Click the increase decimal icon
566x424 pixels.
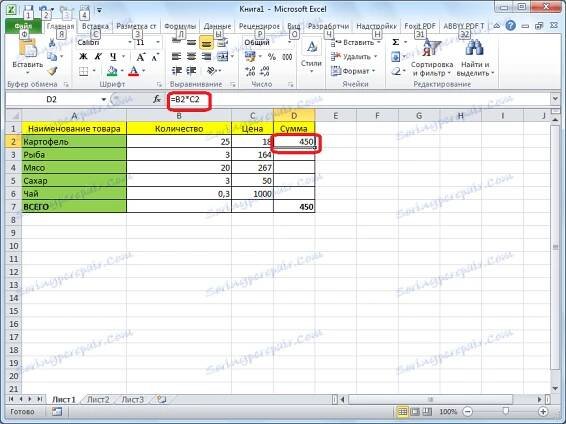[250, 71]
